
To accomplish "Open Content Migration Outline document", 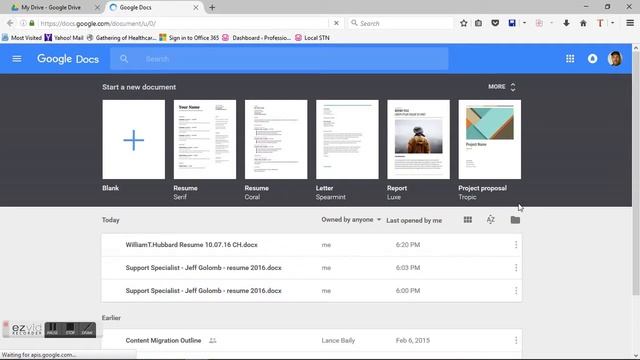I will (163, 340).
